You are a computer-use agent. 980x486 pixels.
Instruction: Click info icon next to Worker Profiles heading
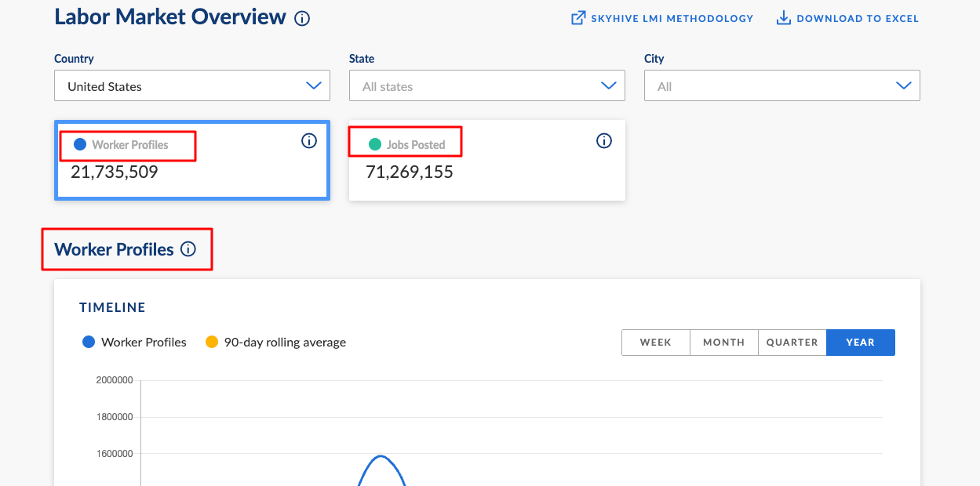tap(188, 249)
